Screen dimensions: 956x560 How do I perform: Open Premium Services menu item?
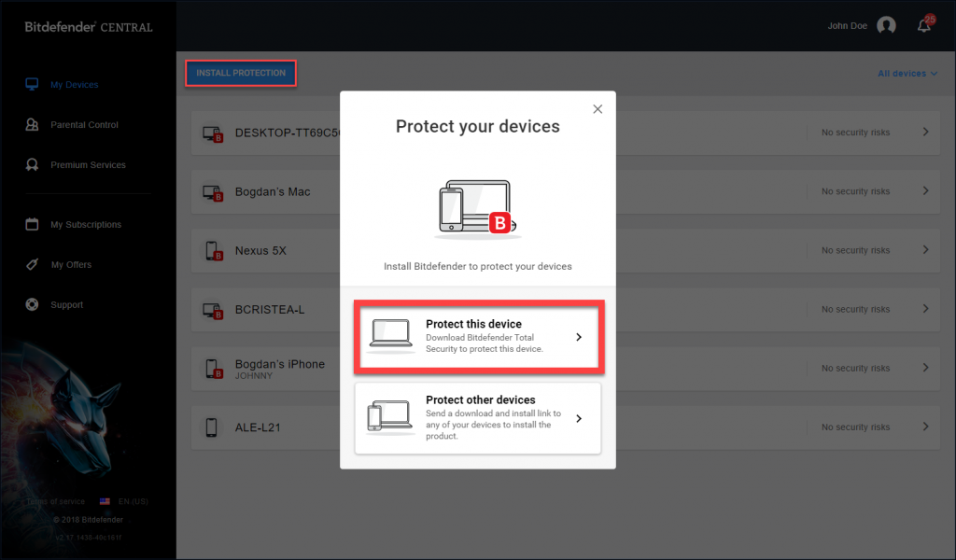point(89,164)
